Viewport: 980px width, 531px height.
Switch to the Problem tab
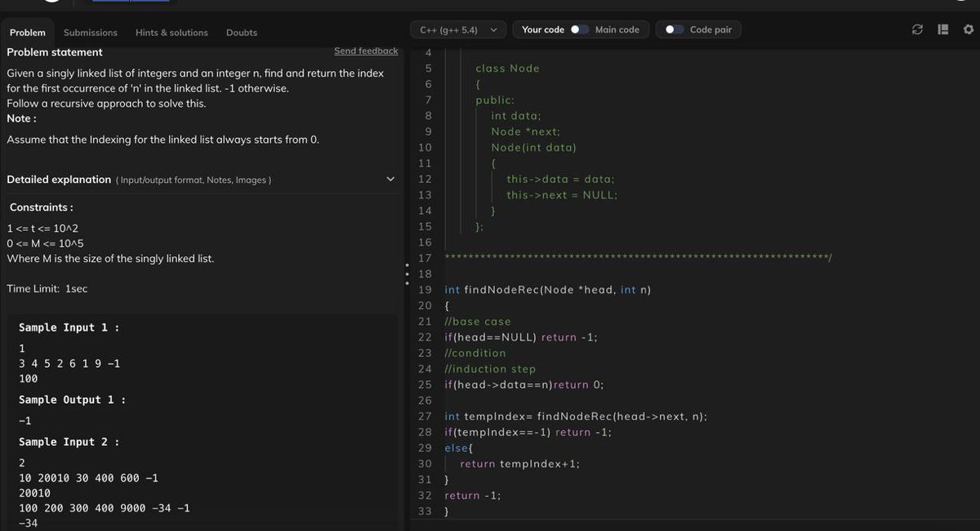[27, 33]
